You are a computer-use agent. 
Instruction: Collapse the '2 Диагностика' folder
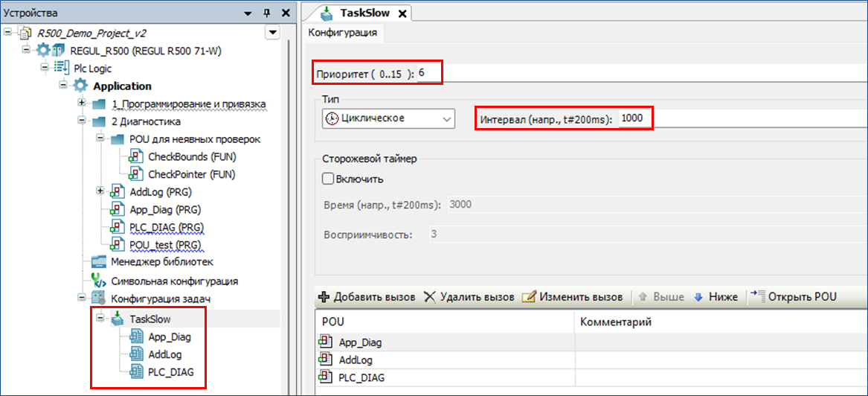tap(80, 121)
